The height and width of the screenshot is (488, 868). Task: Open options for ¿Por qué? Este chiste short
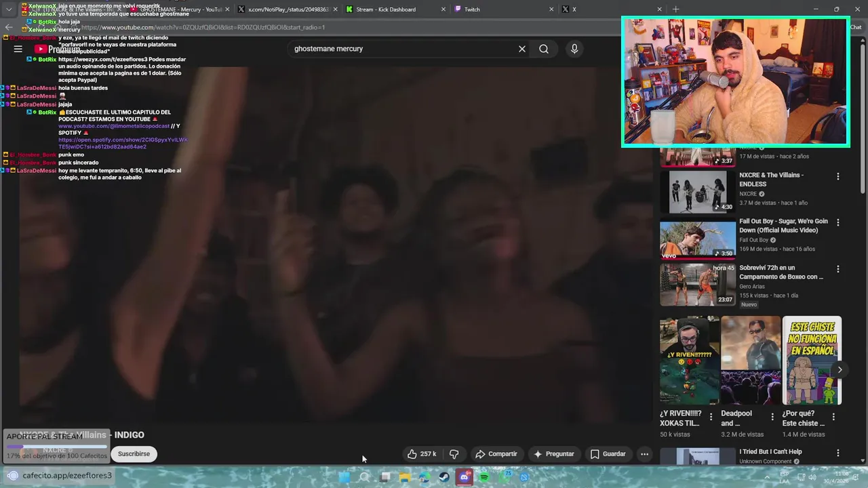833,417
